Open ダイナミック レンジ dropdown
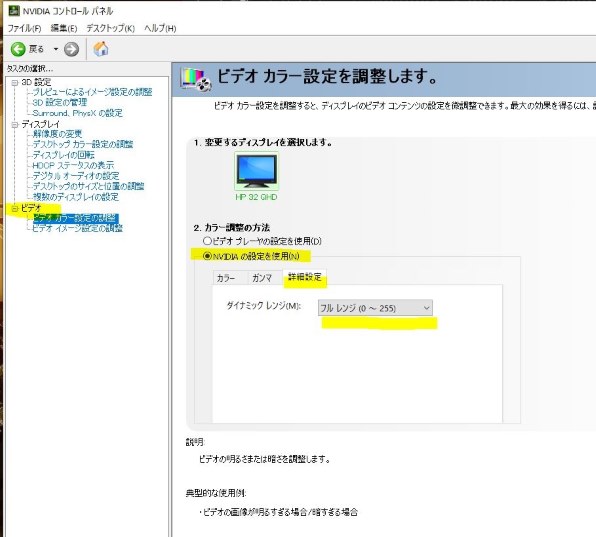This screenshot has width=596, height=537. pos(375,308)
